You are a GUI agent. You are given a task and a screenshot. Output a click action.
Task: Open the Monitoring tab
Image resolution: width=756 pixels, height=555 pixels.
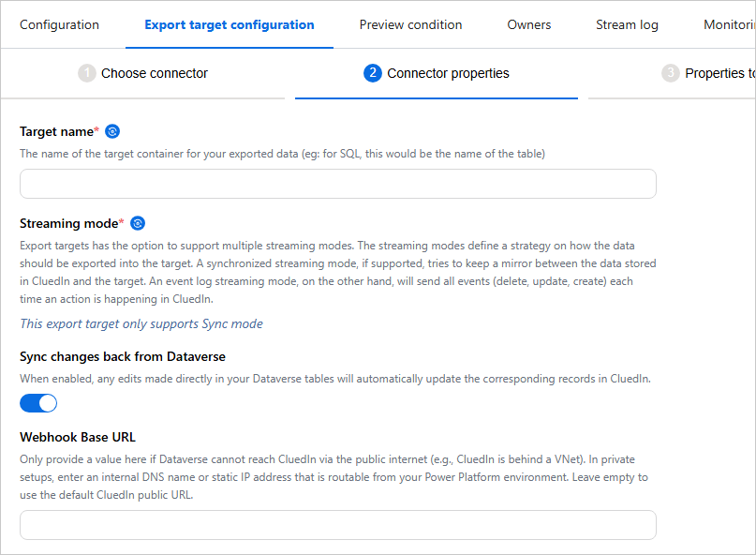click(730, 24)
